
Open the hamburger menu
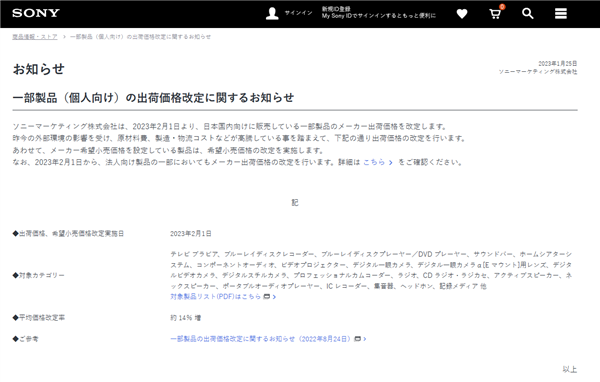pyautogui.click(x=561, y=13)
